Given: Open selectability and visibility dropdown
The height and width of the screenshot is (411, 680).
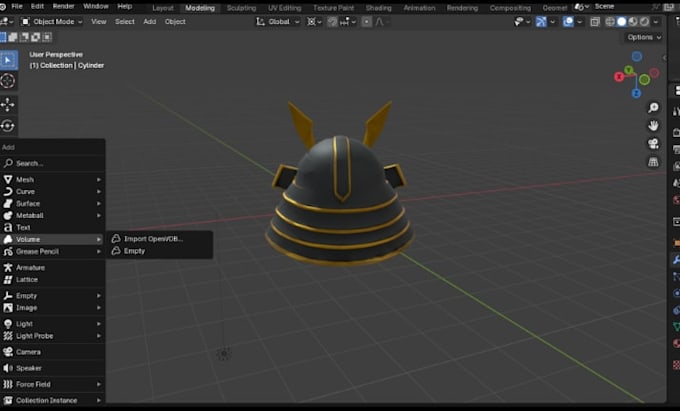Looking at the screenshot, I should tap(521, 22).
